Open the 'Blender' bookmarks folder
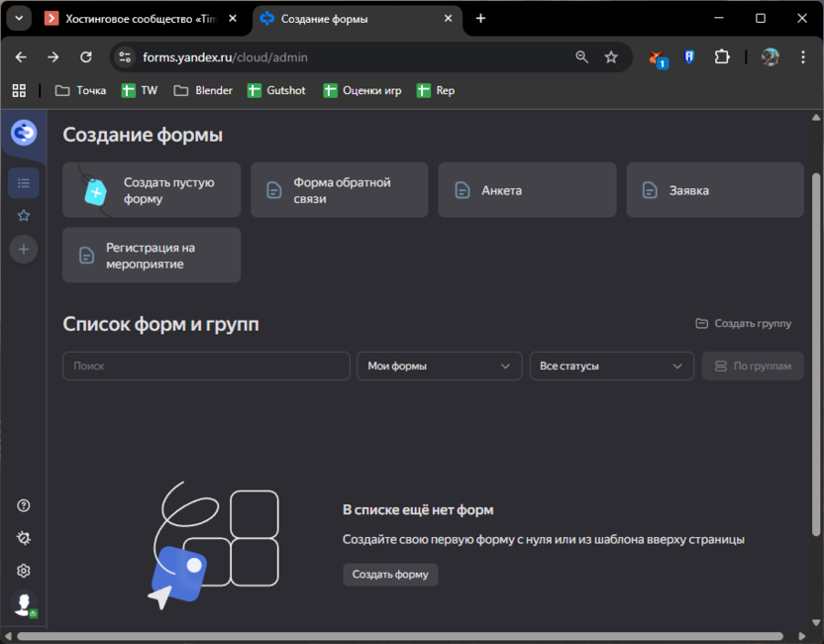 203,90
